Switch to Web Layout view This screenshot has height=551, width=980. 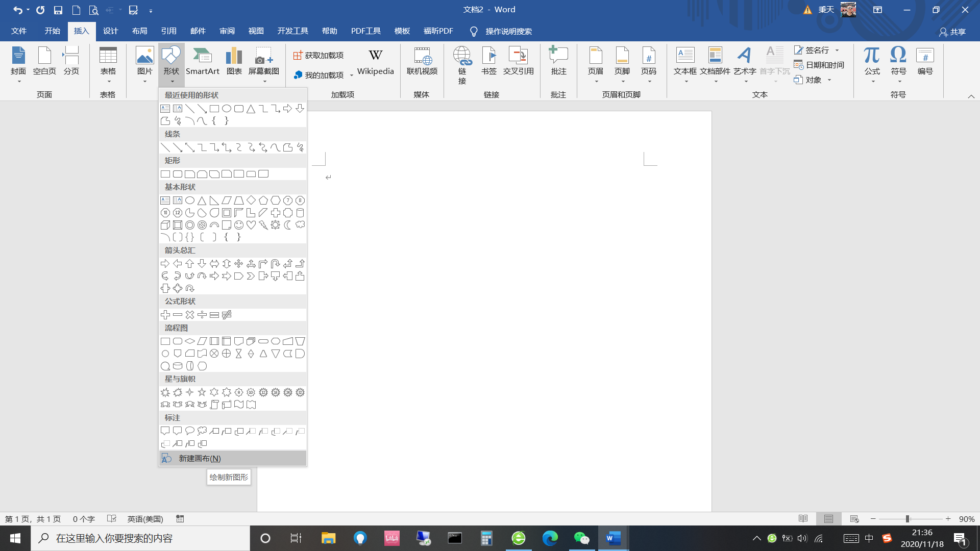[x=854, y=519]
